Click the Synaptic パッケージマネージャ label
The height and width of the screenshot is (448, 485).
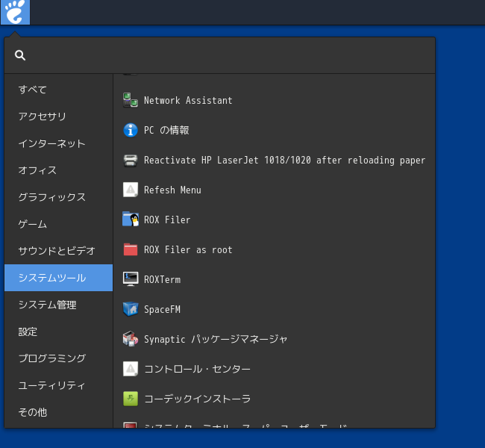pos(216,339)
